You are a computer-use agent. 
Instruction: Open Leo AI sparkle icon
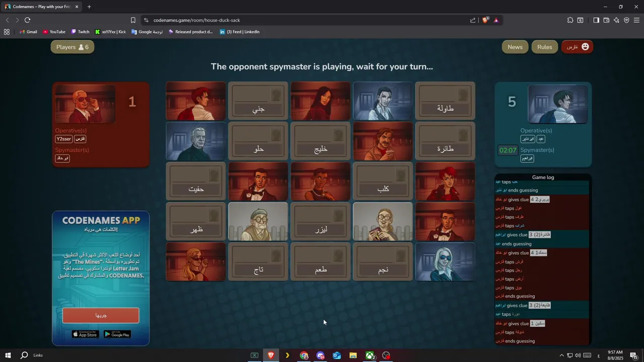click(x=616, y=20)
